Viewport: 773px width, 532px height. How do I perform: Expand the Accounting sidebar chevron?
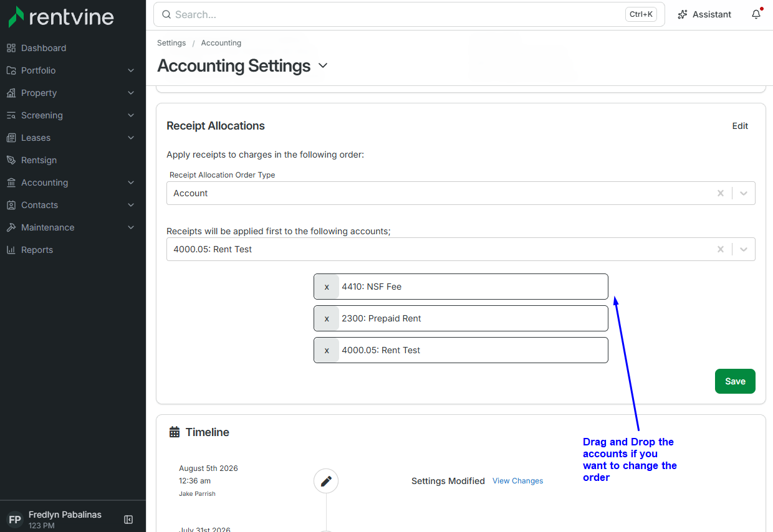[x=131, y=183]
